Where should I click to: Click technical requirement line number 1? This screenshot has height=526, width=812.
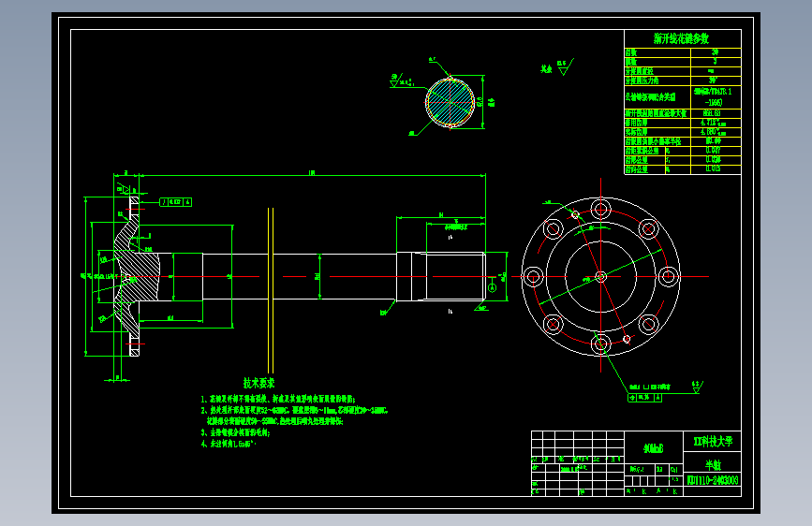tap(278, 399)
